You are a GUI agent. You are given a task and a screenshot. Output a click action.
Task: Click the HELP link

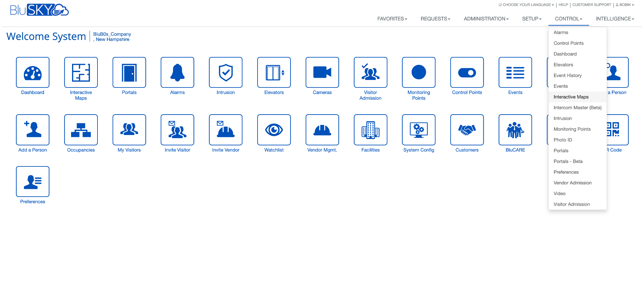[x=563, y=5]
